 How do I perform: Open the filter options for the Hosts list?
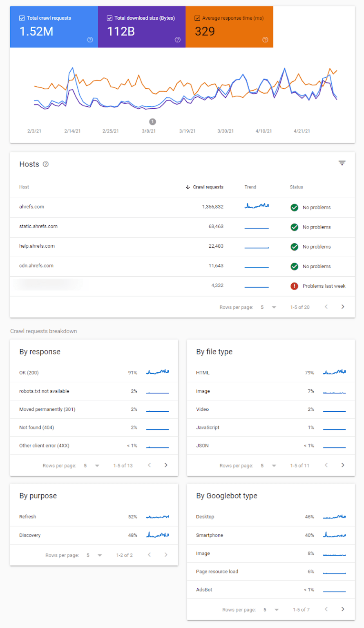click(342, 163)
